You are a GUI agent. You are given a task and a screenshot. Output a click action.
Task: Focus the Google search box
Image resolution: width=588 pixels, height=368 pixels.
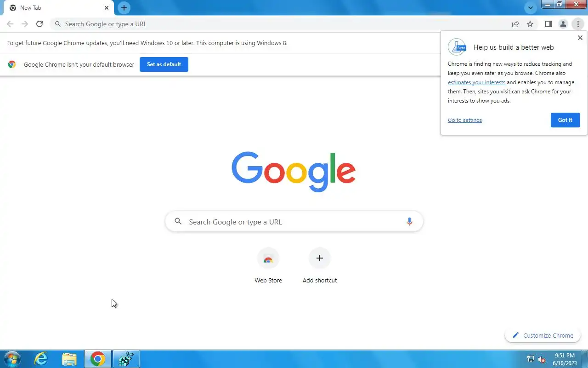[294, 222]
